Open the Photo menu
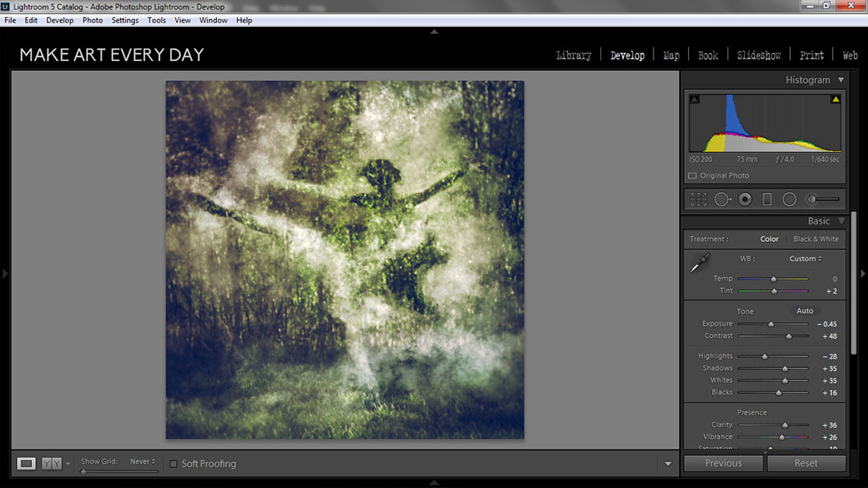The width and height of the screenshot is (868, 488). 92,20
